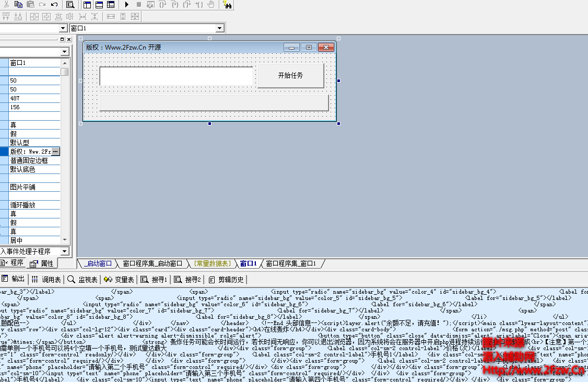Click the edit box on the form

point(176,76)
